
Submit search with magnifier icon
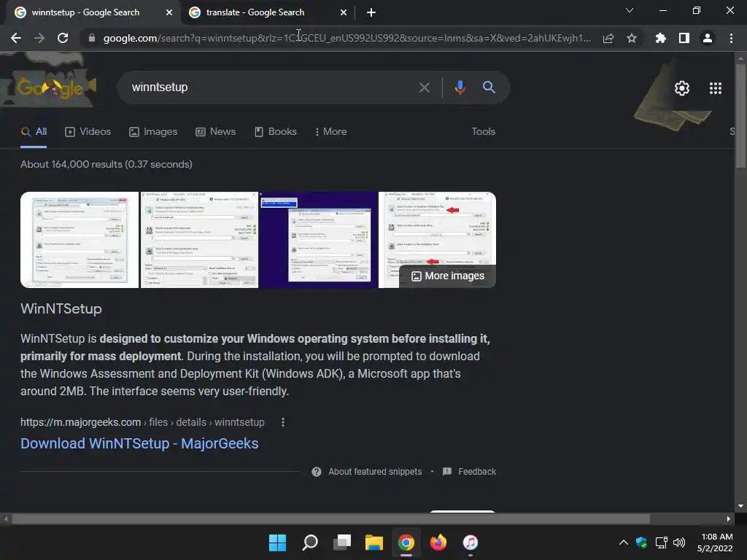tap(489, 87)
